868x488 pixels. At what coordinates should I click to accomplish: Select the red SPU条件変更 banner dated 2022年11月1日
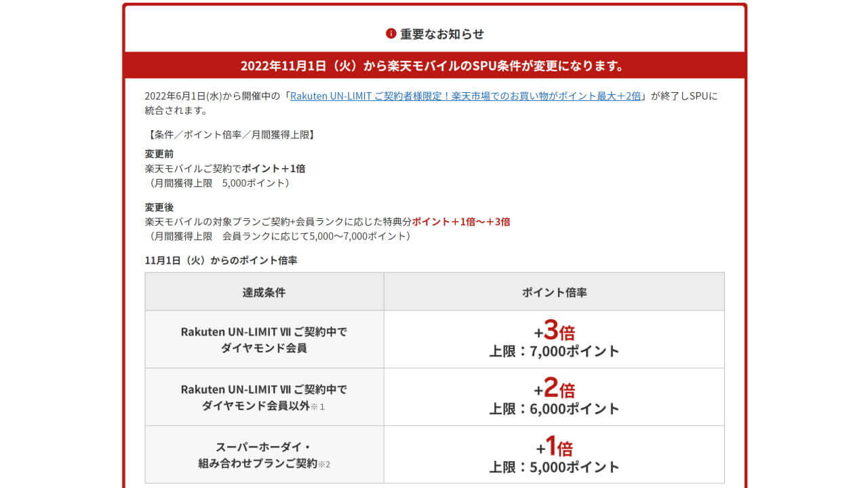tap(434, 65)
